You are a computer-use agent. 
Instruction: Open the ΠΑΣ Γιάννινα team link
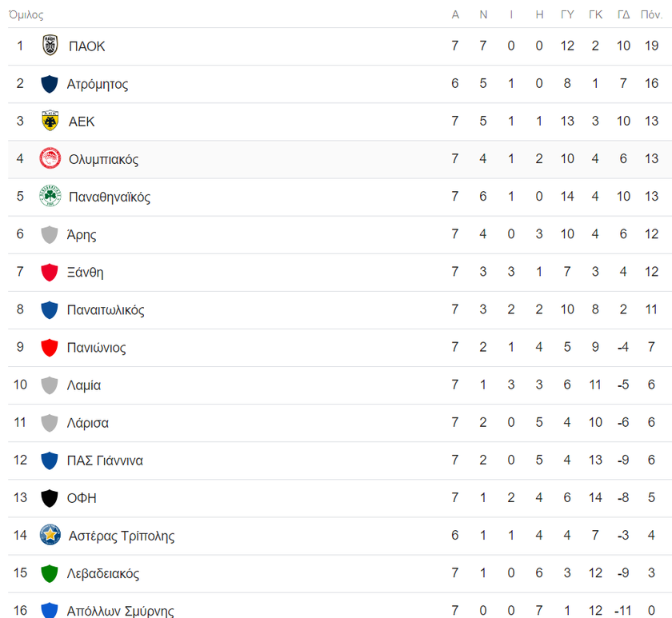pyautogui.click(x=105, y=461)
